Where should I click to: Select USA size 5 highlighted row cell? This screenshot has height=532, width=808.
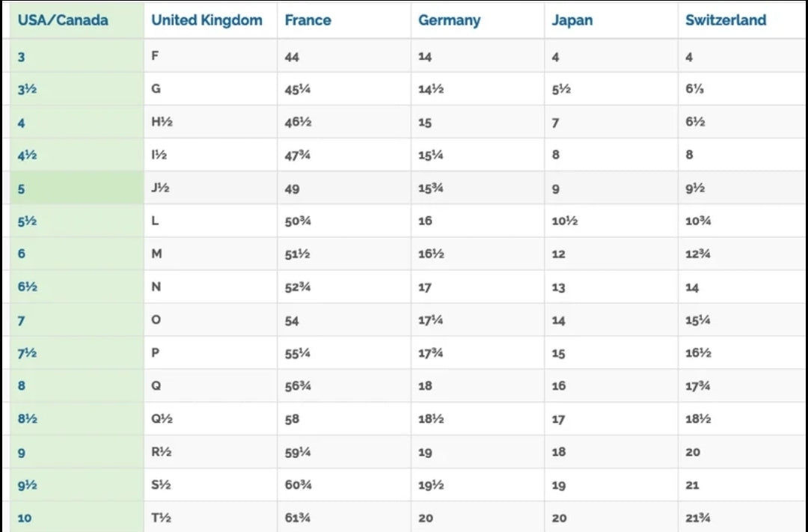pos(77,188)
